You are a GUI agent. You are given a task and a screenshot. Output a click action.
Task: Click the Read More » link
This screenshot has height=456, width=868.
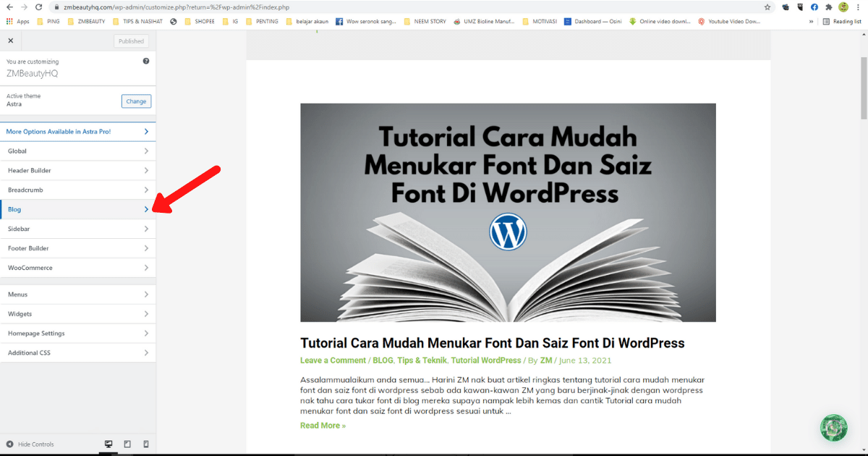[x=323, y=426]
